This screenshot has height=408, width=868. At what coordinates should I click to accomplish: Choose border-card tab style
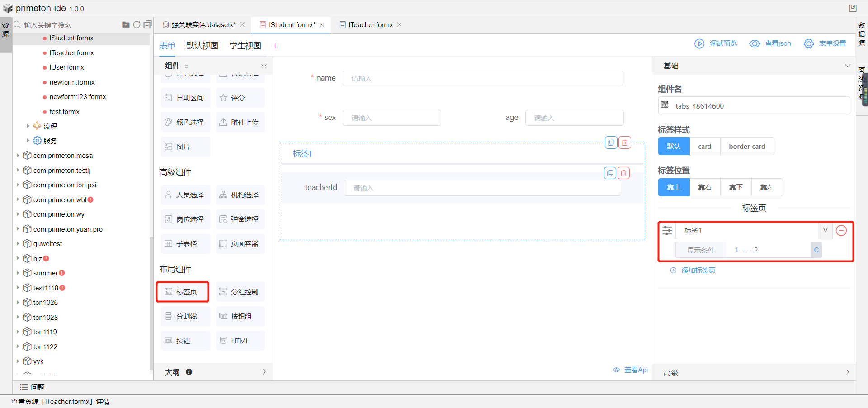click(x=746, y=147)
